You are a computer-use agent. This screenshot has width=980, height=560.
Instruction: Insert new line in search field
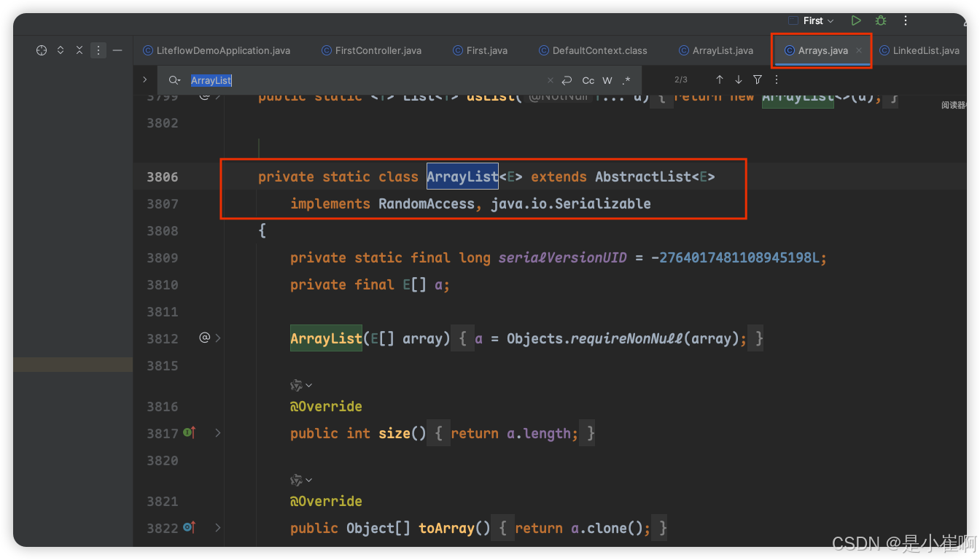point(567,80)
